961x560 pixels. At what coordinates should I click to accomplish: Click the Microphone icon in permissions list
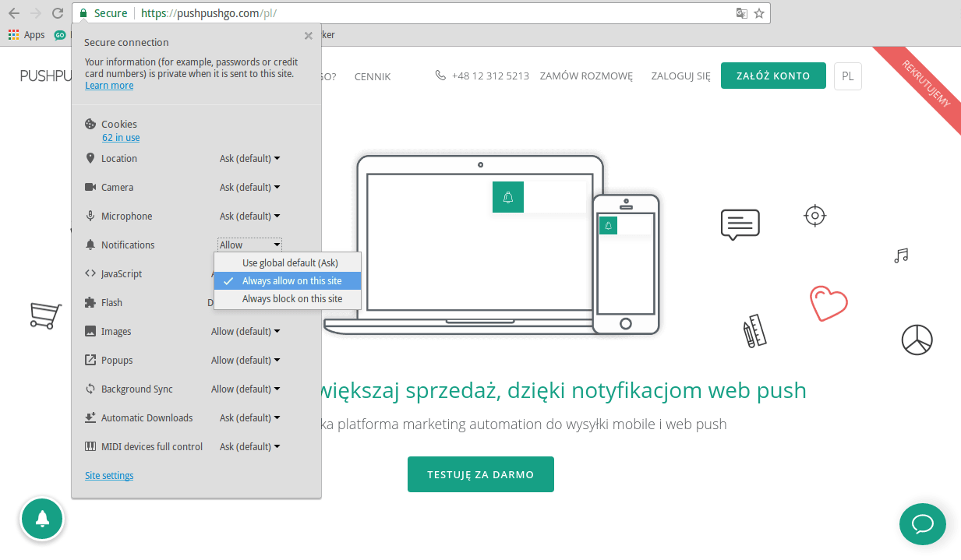[x=90, y=216]
